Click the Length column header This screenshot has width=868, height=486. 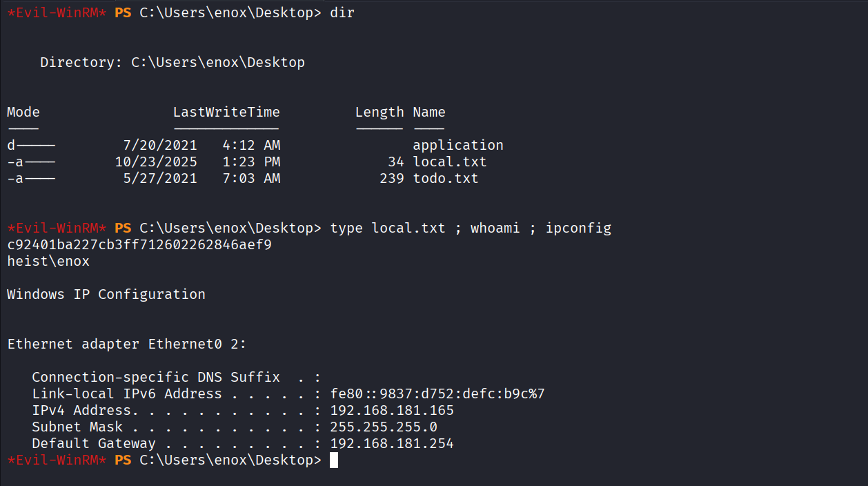(379, 113)
